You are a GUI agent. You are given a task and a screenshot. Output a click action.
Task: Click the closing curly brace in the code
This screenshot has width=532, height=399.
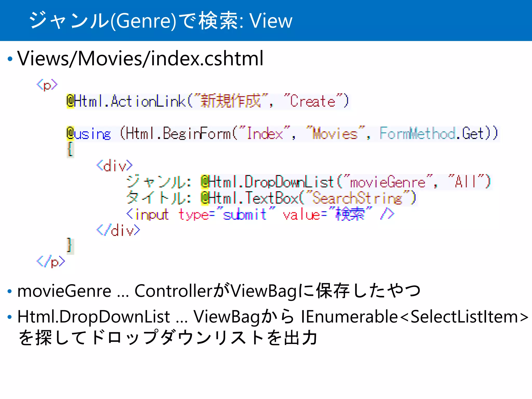tap(70, 246)
